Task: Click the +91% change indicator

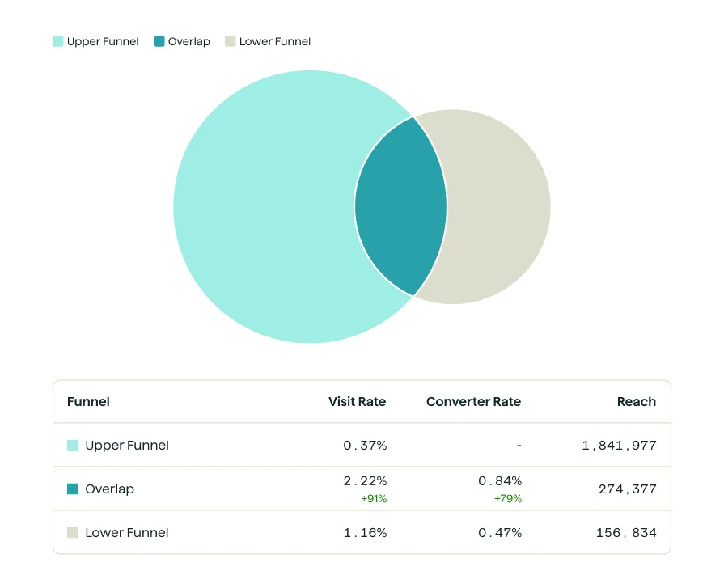Action: pos(373,498)
